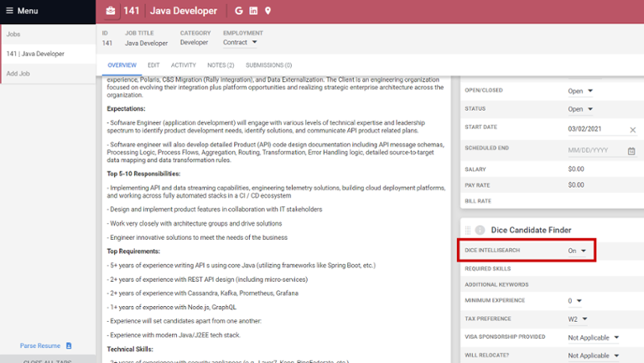Expand the Status dropdown
Viewport: 644px width, 363px height.
pos(580,109)
